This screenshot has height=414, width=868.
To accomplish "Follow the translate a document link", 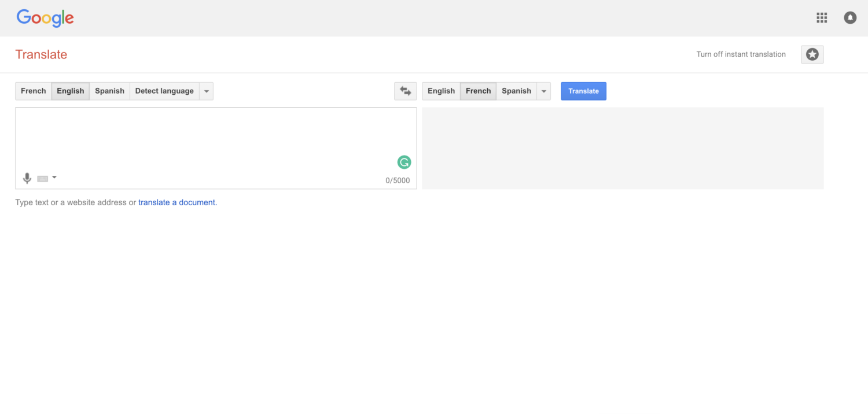I will (x=177, y=202).
